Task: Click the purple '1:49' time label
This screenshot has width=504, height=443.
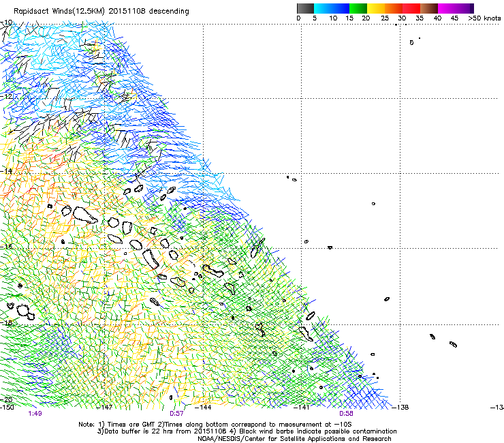Action: coord(35,414)
